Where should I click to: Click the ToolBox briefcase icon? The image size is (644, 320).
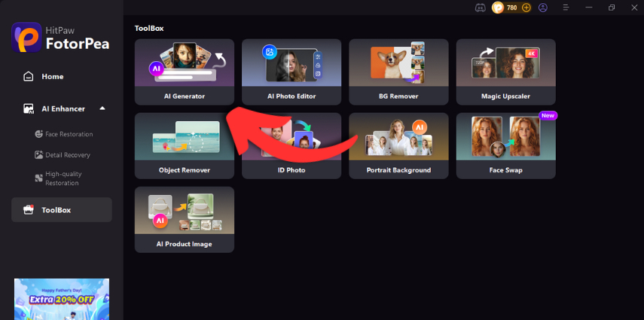(x=29, y=210)
